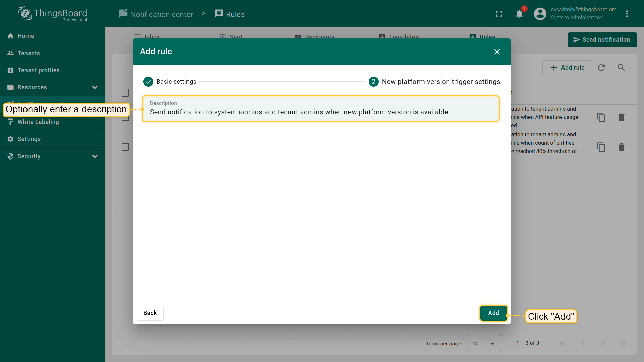
Task: Check the last rule row checkbox
Action: coord(125,147)
